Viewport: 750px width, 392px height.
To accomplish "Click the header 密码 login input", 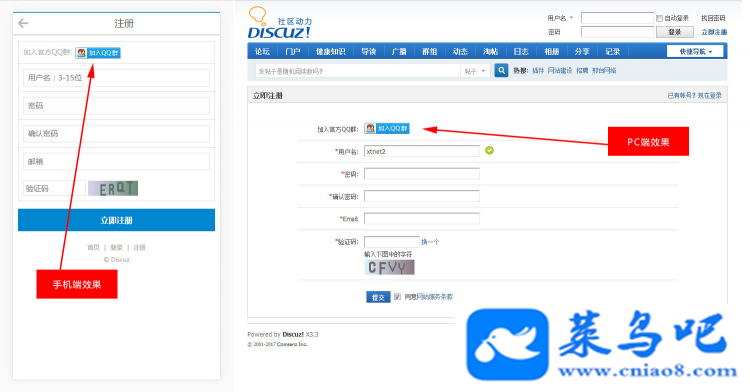I will [617, 32].
